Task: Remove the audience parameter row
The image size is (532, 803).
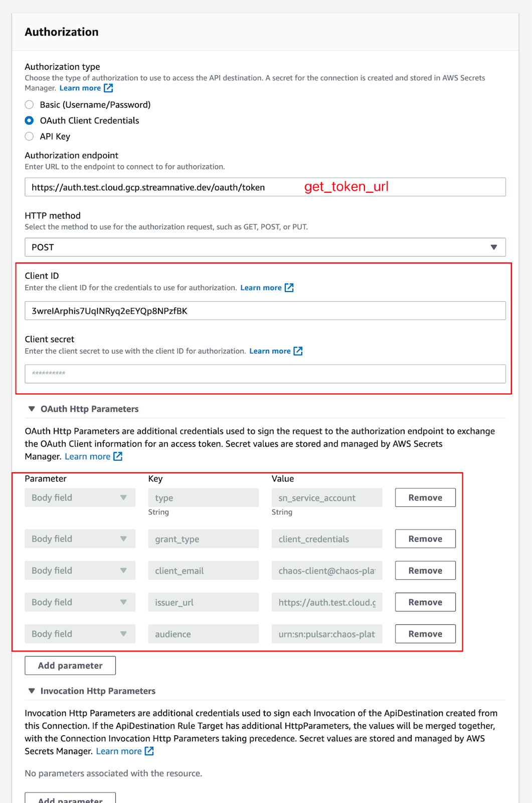Action: tap(425, 634)
